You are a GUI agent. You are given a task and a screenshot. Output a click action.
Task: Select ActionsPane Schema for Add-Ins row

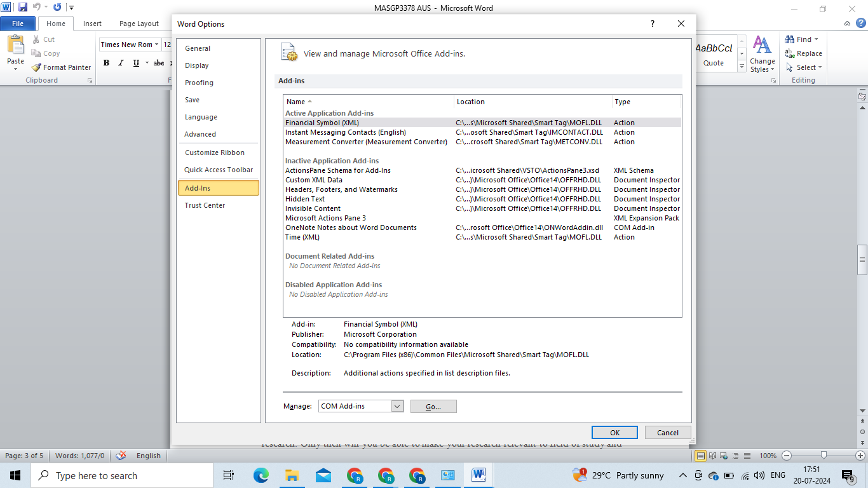pos(482,170)
